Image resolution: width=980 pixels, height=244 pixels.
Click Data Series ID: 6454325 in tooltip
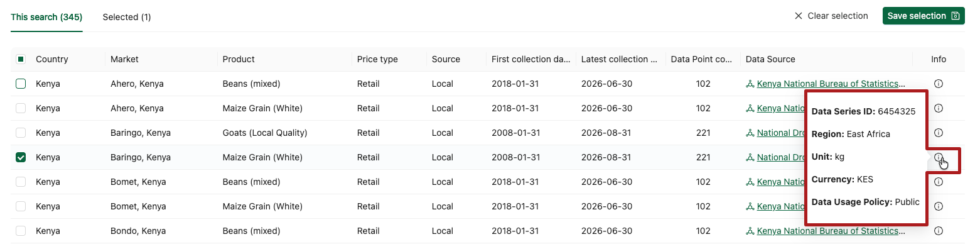(863, 111)
